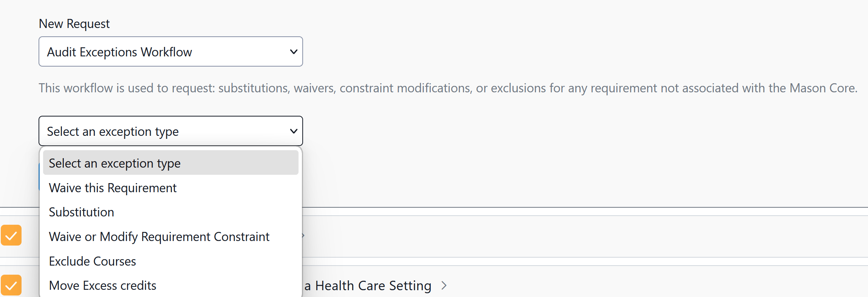Click the arrow on the exception type dropdown

pos(293,131)
